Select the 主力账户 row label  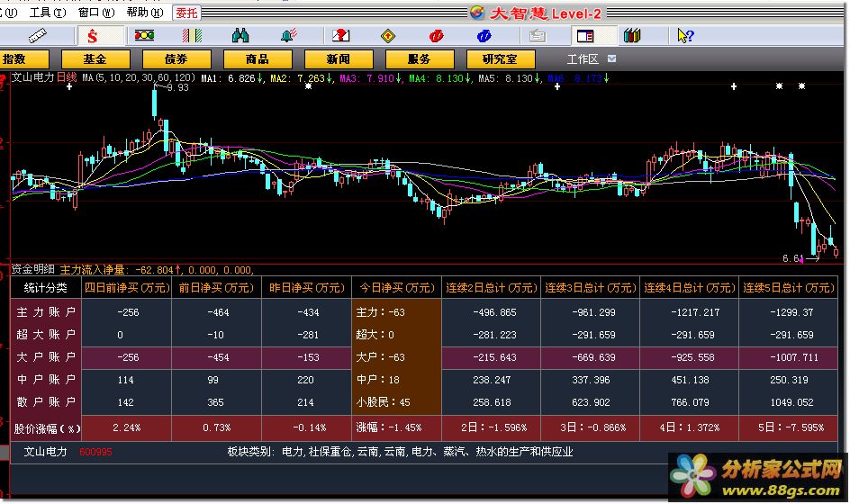click(x=46, y=312)
